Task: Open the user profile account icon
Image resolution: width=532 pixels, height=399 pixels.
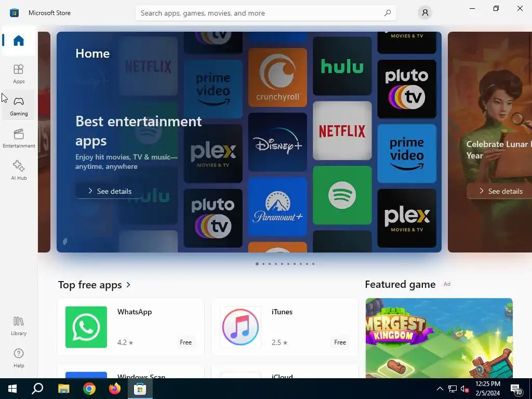Action: [425, 13]
